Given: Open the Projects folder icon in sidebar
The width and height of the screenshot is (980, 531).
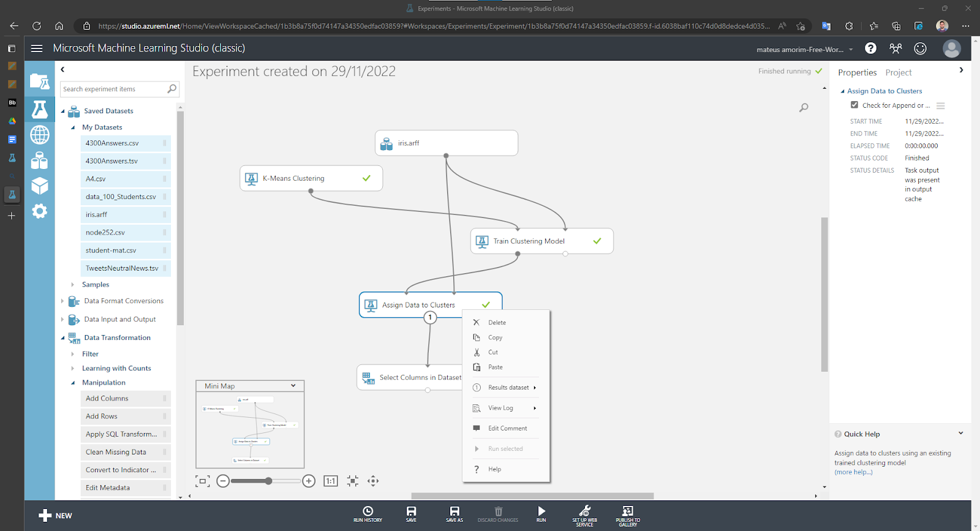Looking at the screenshot, I should (40, 81).
